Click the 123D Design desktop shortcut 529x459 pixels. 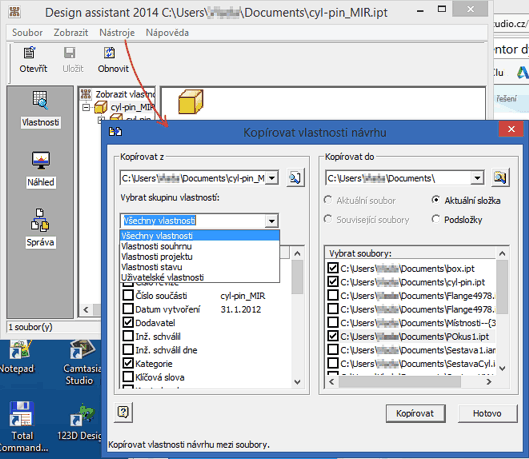(x=81, y=422)
